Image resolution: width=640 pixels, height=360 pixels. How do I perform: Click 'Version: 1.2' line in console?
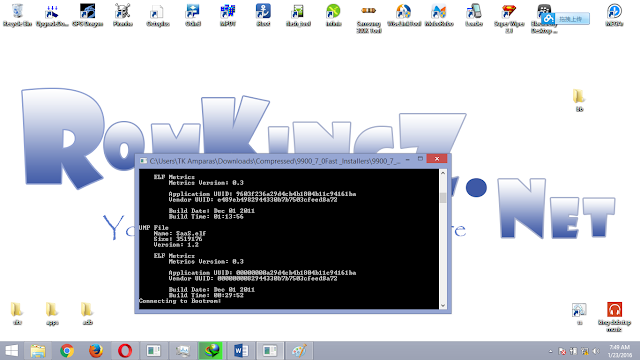pyautogui.click(x=176, y=245)
